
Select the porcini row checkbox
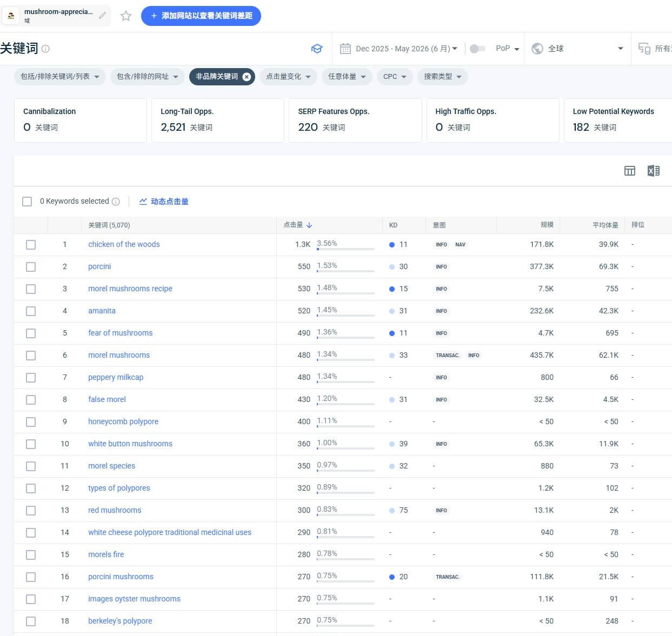pos(31,267)
